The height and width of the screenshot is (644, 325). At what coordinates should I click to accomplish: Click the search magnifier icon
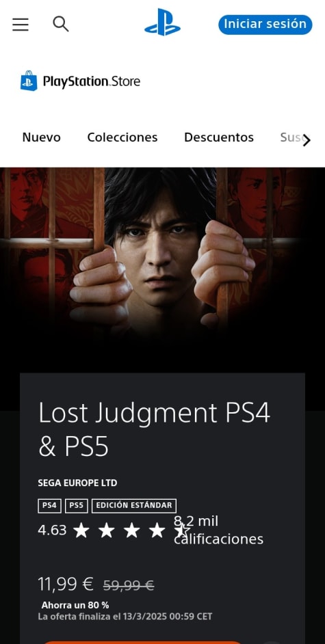coord(61,24)
